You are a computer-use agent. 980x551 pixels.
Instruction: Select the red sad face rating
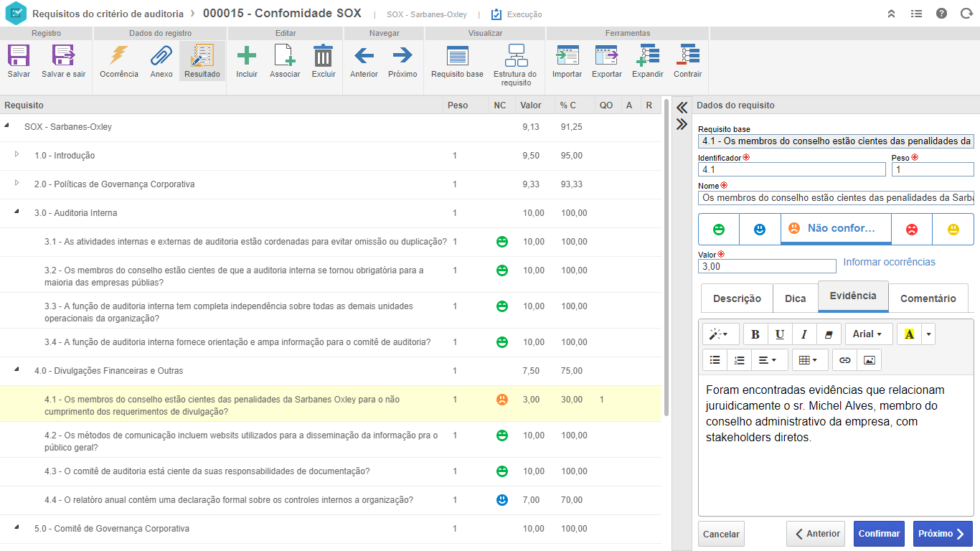(911, 230)
